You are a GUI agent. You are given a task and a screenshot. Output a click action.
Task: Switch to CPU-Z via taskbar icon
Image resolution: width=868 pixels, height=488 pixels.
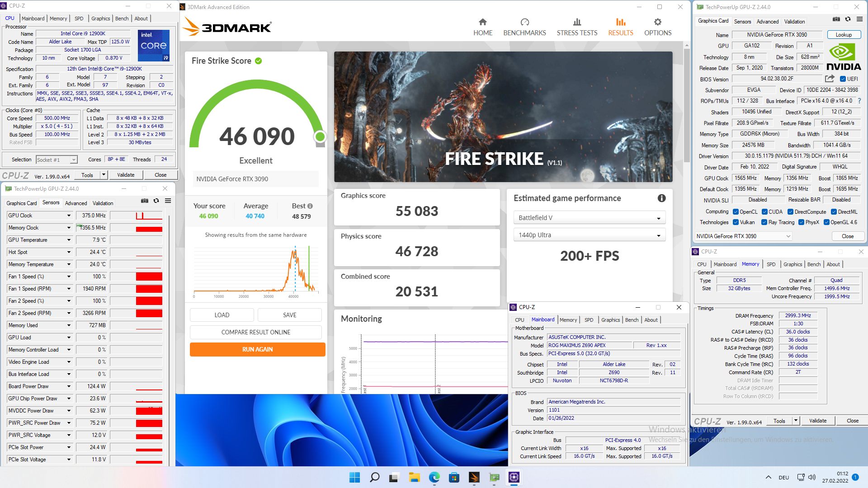point(514,477)
